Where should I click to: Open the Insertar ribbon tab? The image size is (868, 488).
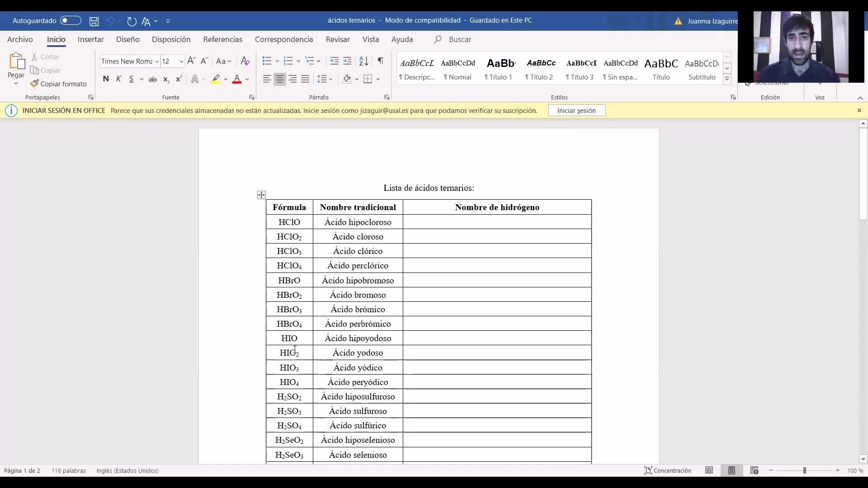tap(90, 39)
